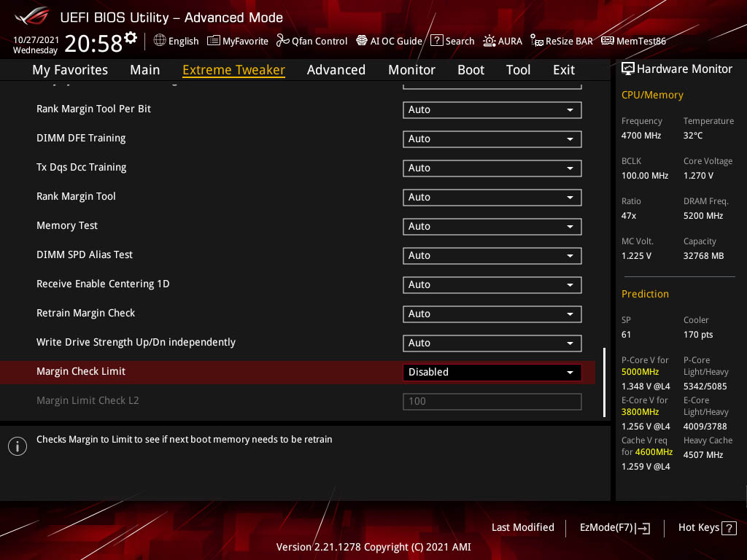Open the Monitor tab
Viewport: 747px width, 560px height.
(x=411, y=69)
